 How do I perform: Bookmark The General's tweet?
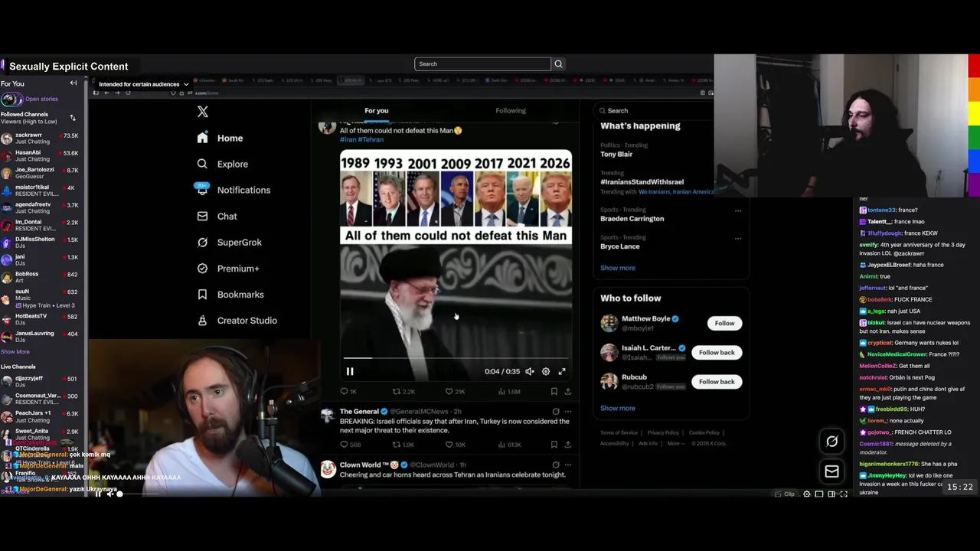tap(554, 445)
